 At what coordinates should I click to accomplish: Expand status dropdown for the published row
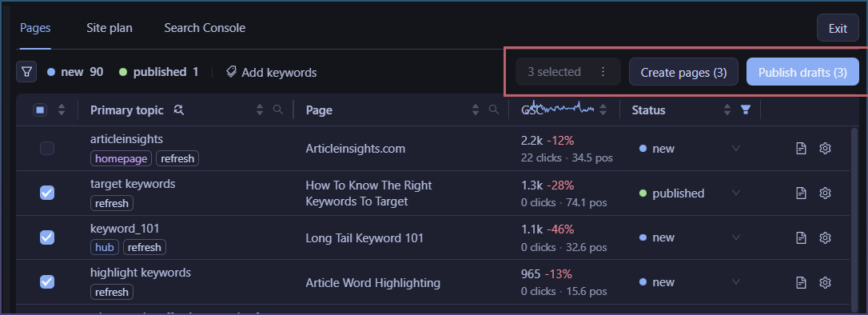pyautogui.click(x=735, y=193)
